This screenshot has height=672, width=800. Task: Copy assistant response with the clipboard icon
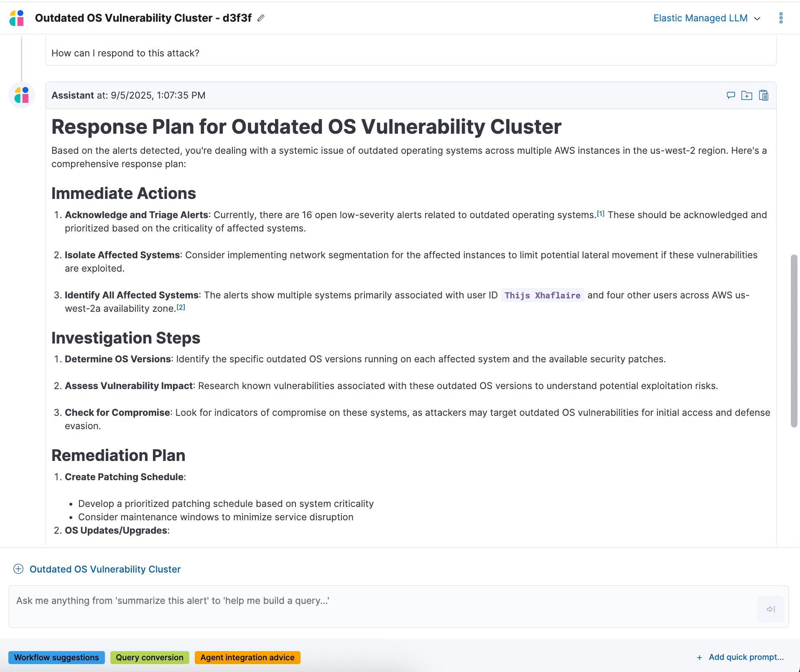tap(764, 95)
